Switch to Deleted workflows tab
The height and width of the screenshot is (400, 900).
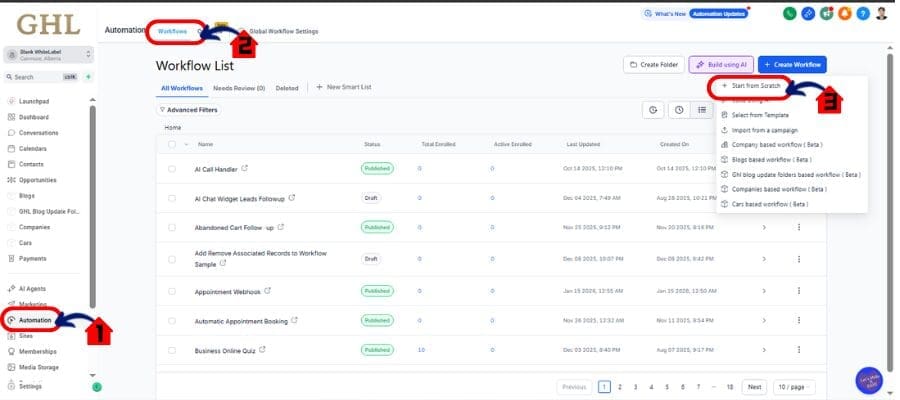click(x=287, y=88)
